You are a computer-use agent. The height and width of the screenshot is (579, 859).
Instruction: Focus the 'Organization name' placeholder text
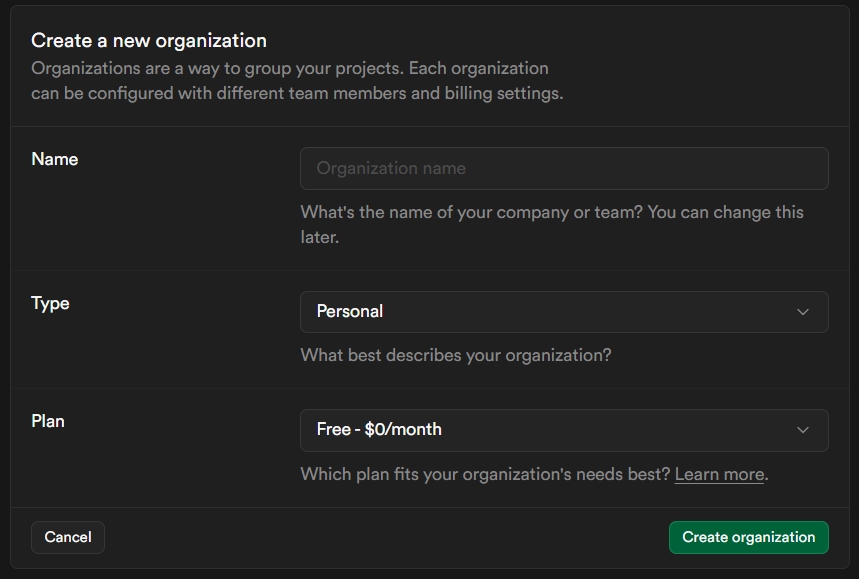coord(391,168)
